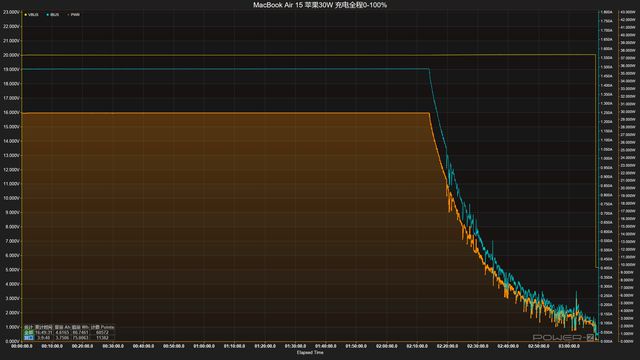Click the 16.000V voltage axis label
Viewport: 640px width, 360px height.
pyautogui.click(x=11, y=112)
